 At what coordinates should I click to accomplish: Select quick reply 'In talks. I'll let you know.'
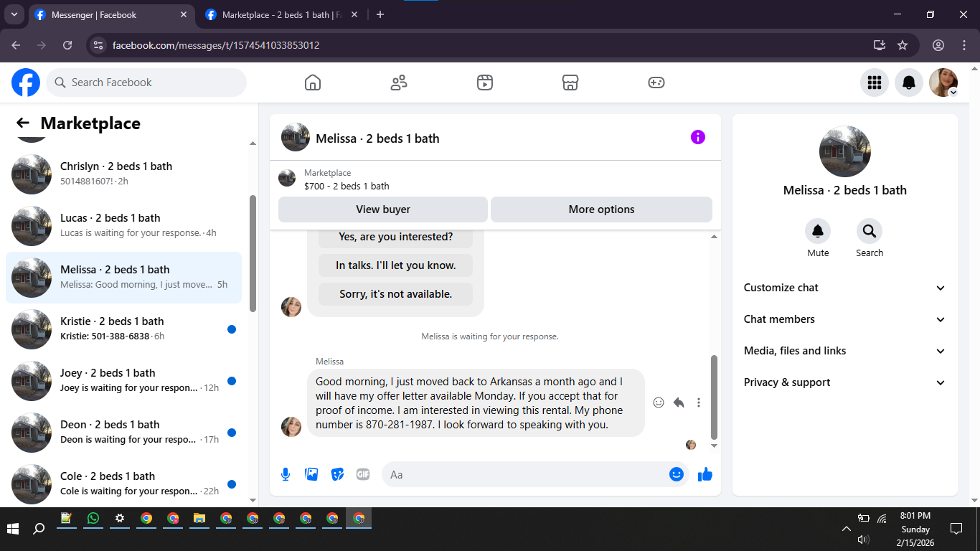pyautogui.click(x=395, y=265)
